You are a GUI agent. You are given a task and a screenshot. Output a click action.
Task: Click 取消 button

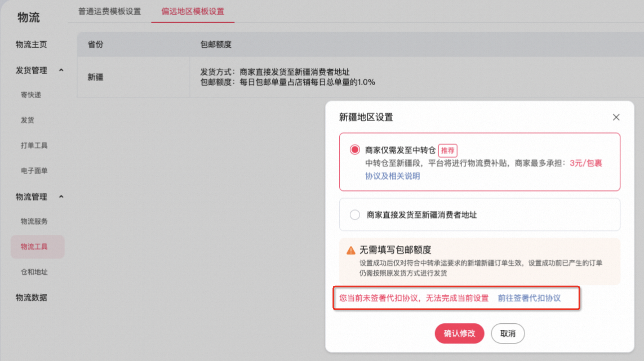pyautogui.click(x=508, y=333)
